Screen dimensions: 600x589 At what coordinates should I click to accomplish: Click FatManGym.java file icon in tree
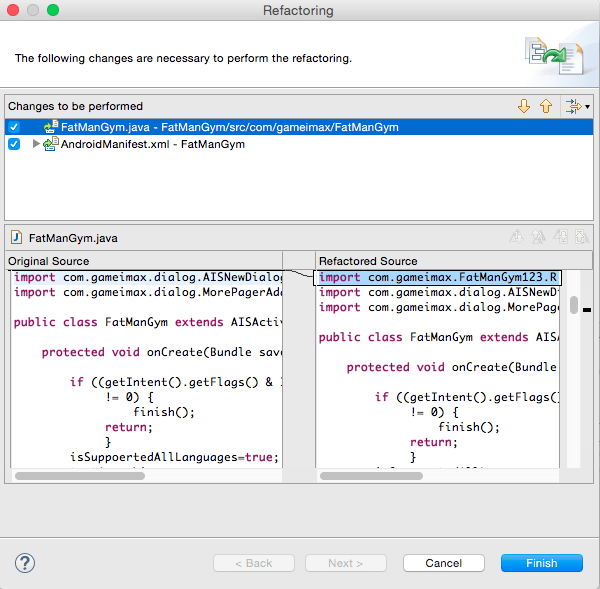tap(51, 126)
